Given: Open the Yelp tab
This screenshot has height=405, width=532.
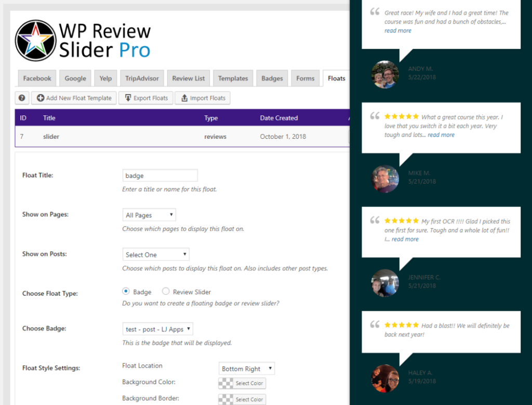Looking at the screenshot, I should pos(105,79).
